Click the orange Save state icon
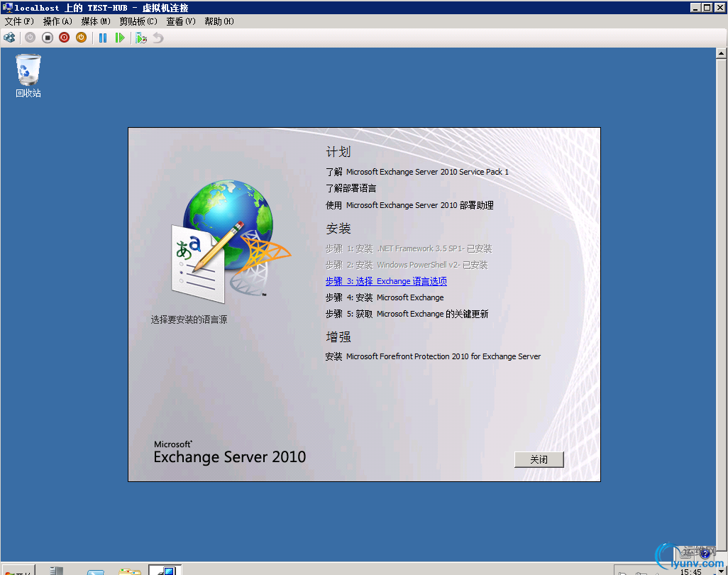728x575 pixels. [x=82, y=38]
